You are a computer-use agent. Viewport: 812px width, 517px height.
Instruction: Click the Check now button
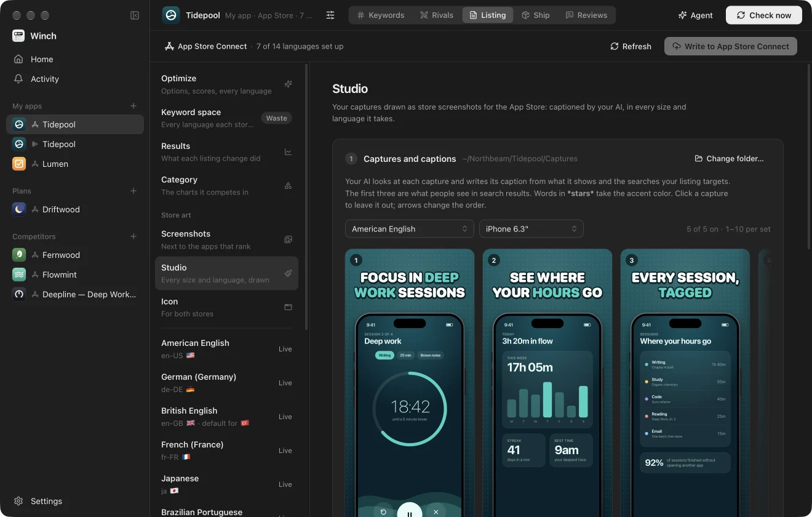click(x=764, y=15)
